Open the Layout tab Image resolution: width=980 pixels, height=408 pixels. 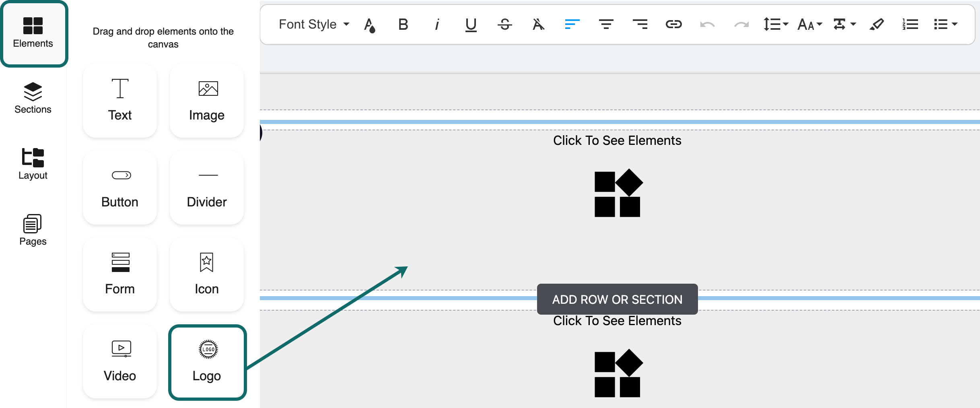[x=33, y=164]
